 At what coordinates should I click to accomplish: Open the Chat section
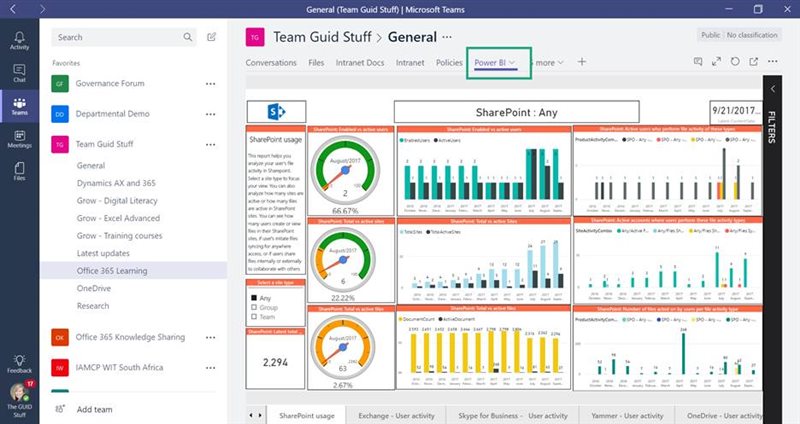19,73
